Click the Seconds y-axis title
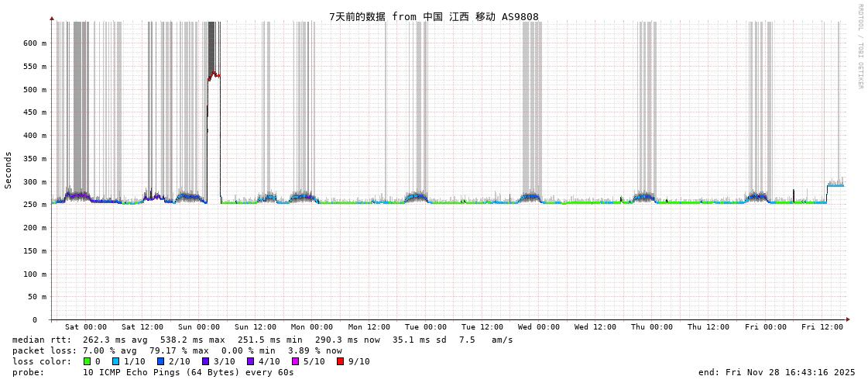868x383 pixels. 9,170
